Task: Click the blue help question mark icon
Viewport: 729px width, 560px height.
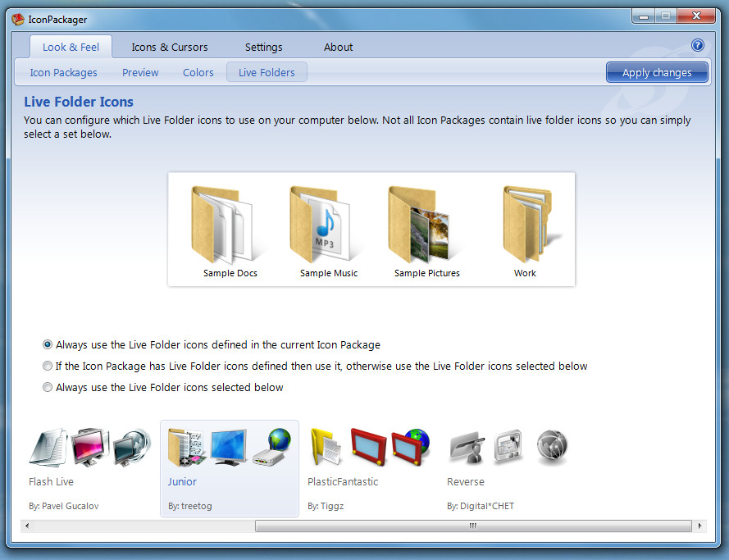Action: click(697, 45)
